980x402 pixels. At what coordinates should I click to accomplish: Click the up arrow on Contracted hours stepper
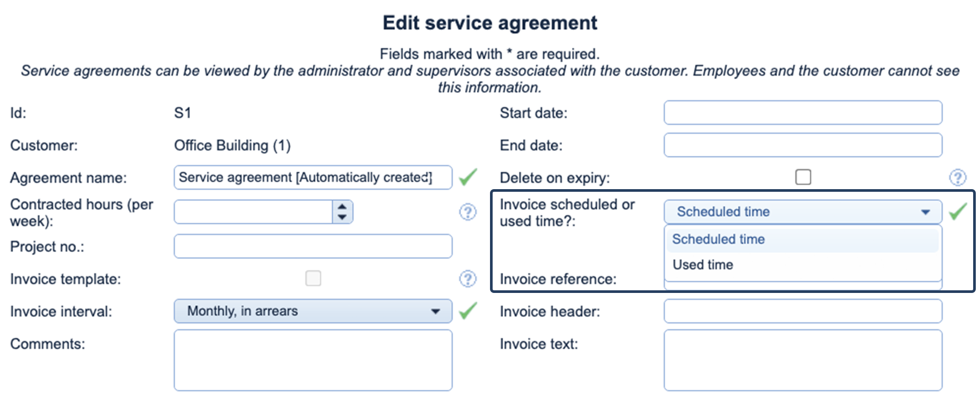tap(342, 206)
